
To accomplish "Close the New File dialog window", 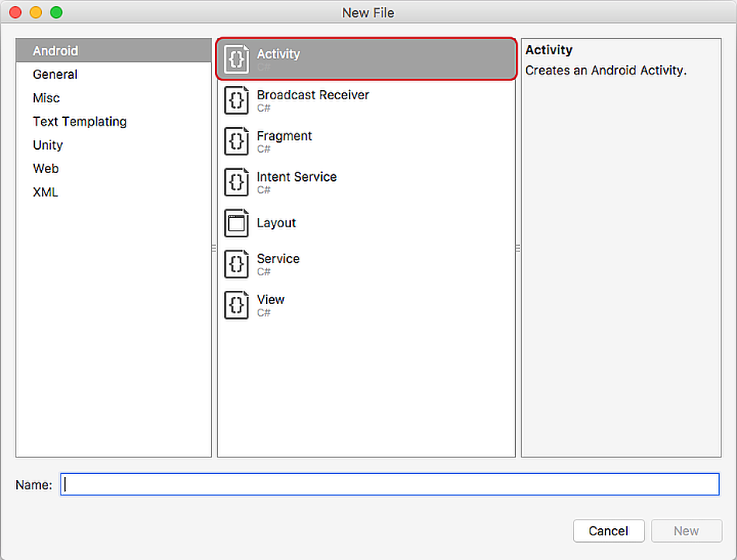I will [16, 13].
